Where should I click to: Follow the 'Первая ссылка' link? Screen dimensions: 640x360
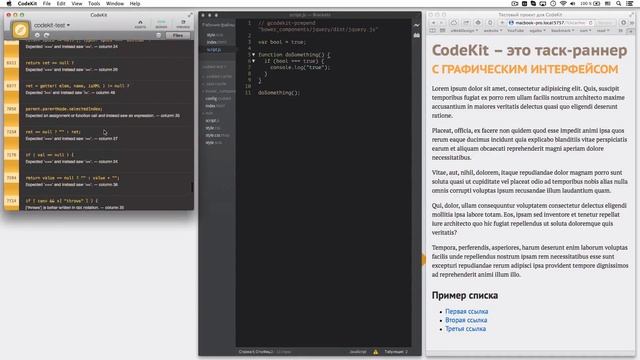[x=467, y=311]
